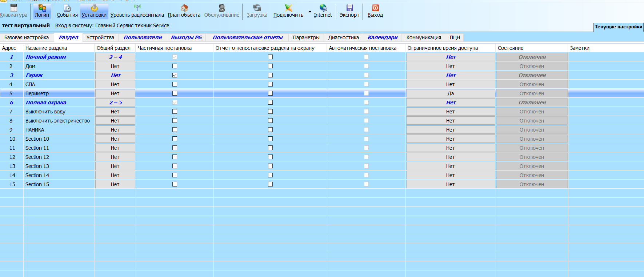644x277 pixels.
Task: Click the Internet globe icon
Action: (x=323, y=8)
